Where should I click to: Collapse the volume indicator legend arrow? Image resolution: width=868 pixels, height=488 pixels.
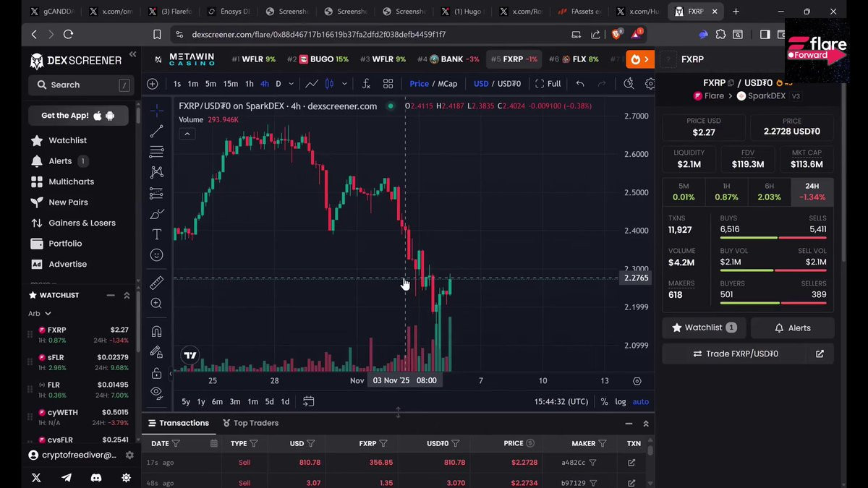pos(187,134)
